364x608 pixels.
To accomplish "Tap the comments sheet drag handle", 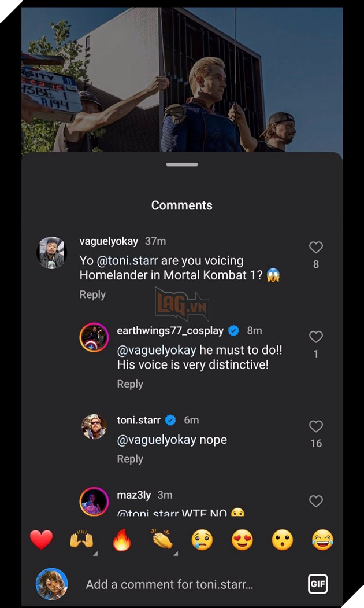I will 182,164.
